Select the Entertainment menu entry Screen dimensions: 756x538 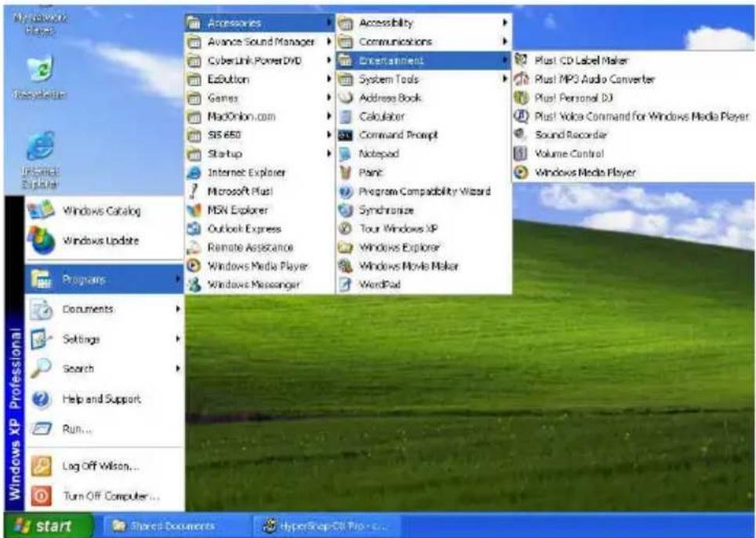(x=424, y=60)
